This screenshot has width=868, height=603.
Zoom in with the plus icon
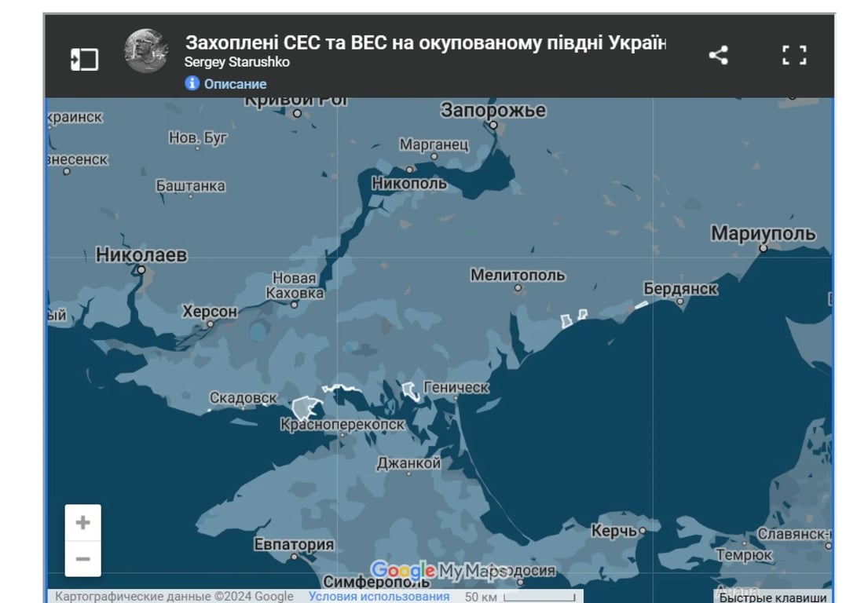tap(81, 520)
